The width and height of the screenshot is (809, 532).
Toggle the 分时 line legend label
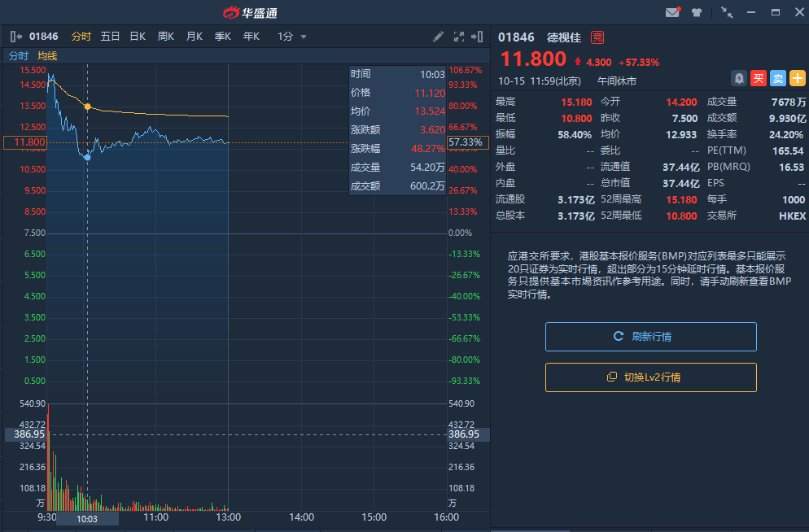(18, 56)
